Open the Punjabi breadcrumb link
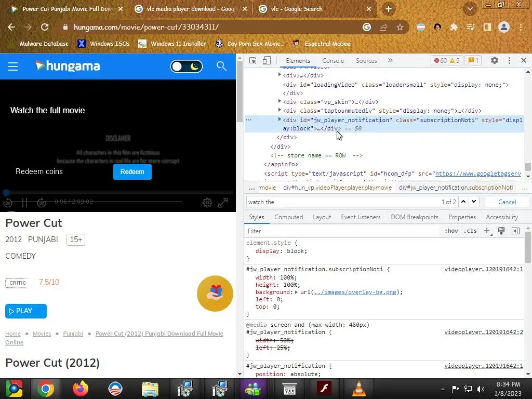This screenshot has width=532, height=399. pyautogui.click(x=73, y=334)
